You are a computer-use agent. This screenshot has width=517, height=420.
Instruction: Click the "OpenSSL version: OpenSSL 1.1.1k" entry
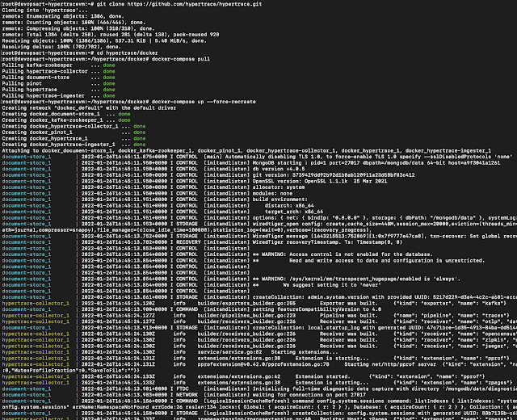coord(195,181)
